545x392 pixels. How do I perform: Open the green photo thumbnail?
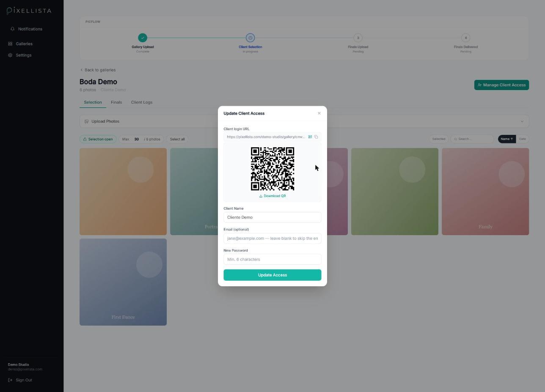click(x=395, y=192)
